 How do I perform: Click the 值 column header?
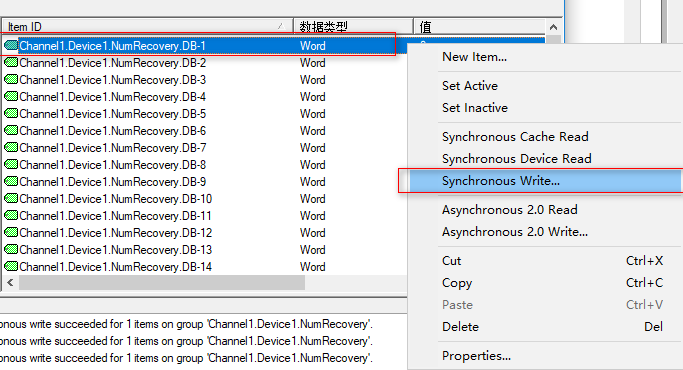[479, 27]
